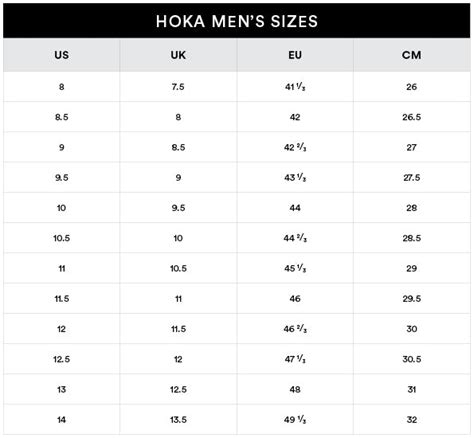Select US size 9.5 cell
Screen dimensions: 474x438
(61, 177)
